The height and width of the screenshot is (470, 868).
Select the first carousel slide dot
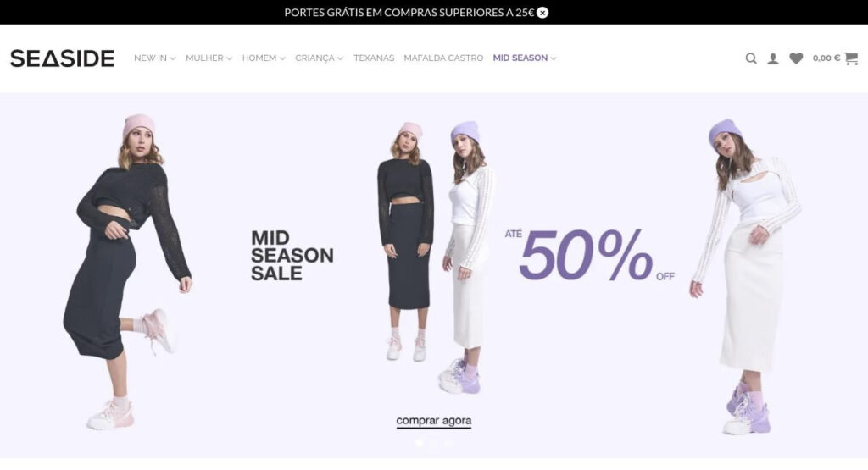(x=419, y=443)
